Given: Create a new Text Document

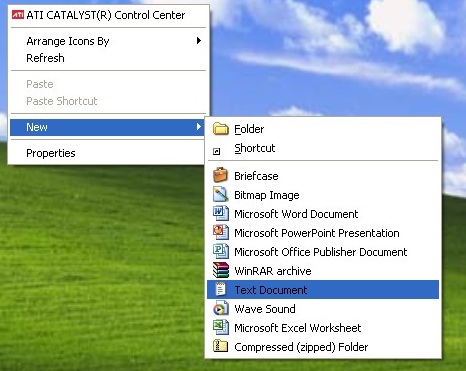Looking at the screenshot, I should point(323,289).
